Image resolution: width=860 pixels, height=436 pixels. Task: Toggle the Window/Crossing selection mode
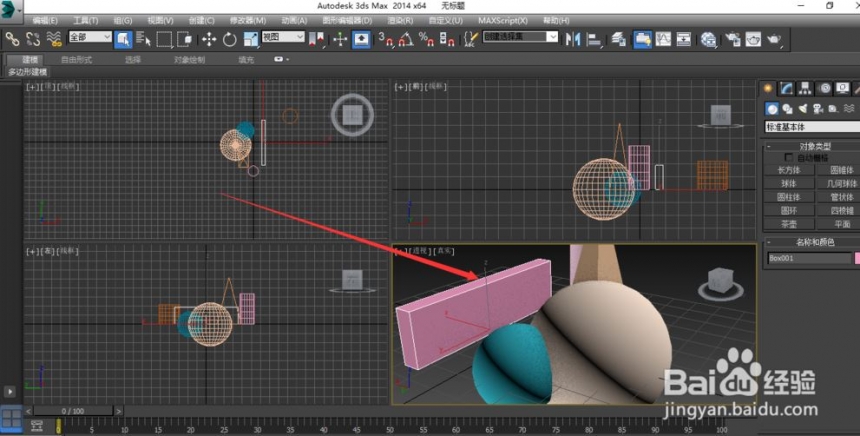pyautogui.click(x=185, y=39)
